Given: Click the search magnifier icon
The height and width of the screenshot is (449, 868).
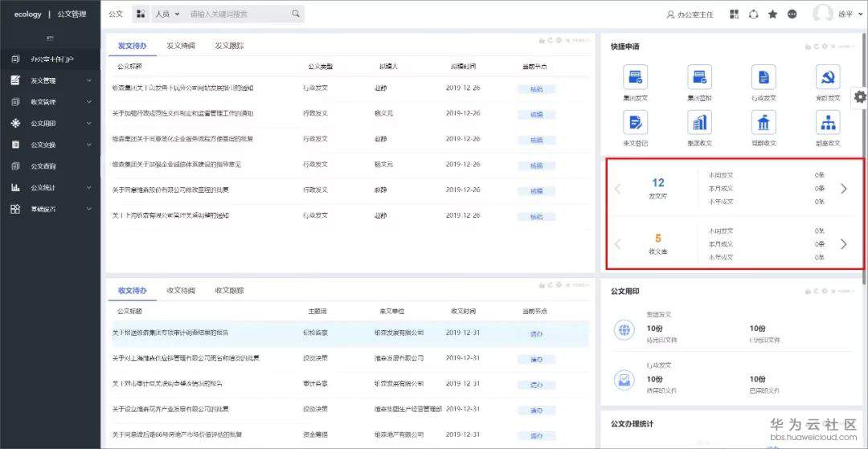Looking at the screenshot, I should [296, 14].
